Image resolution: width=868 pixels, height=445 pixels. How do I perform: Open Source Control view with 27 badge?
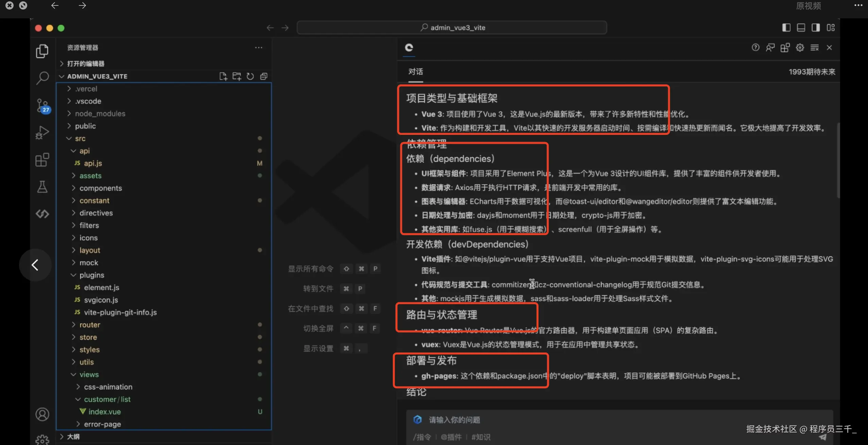(x=42, y=106)
